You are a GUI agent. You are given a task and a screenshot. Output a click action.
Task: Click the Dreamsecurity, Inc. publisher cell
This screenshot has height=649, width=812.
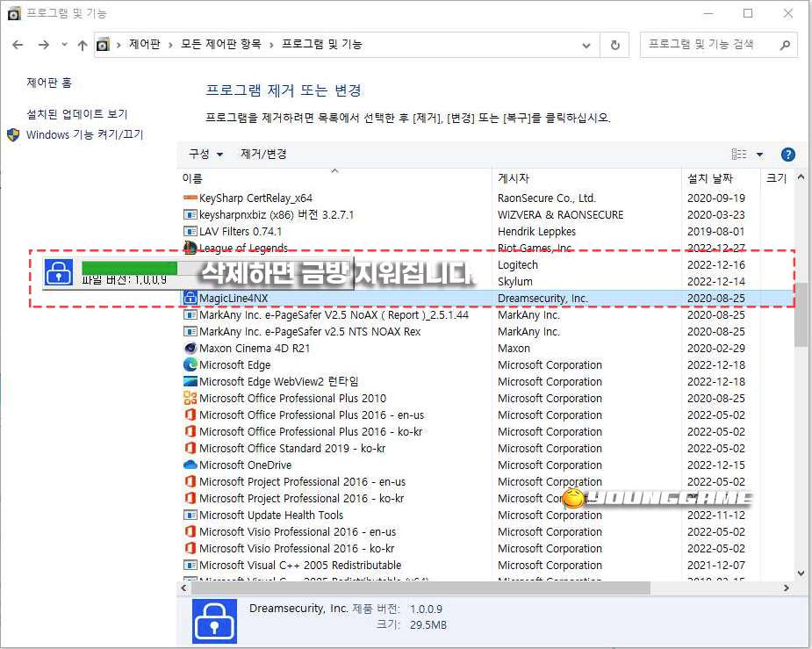543,298
